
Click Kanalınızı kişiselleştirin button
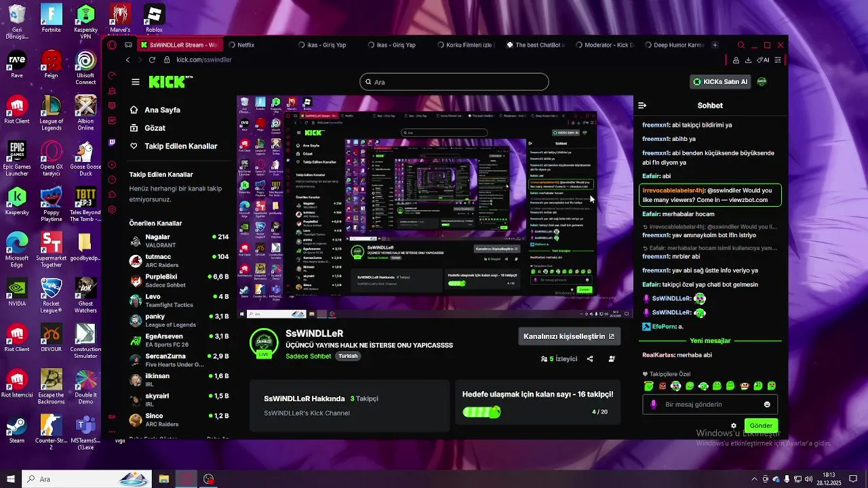point(569,336)
